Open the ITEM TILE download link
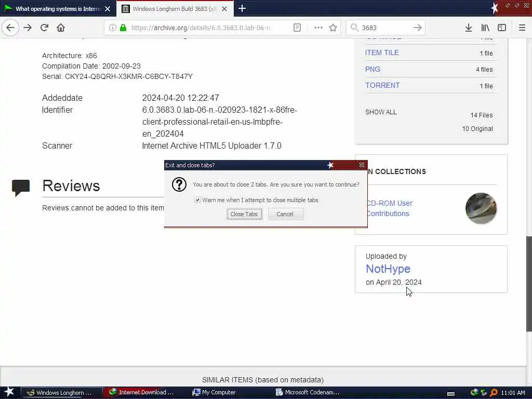This screenshot has height=399, width=532. pos(382,52)
